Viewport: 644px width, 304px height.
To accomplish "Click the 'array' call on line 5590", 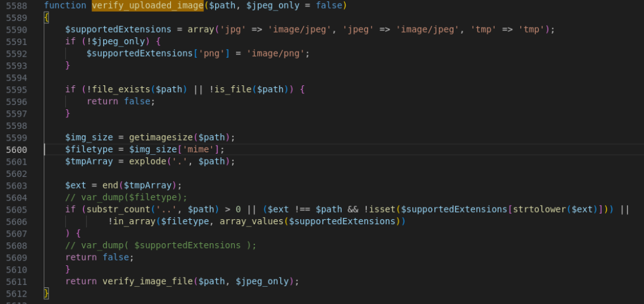I will [x=201, y=29].
